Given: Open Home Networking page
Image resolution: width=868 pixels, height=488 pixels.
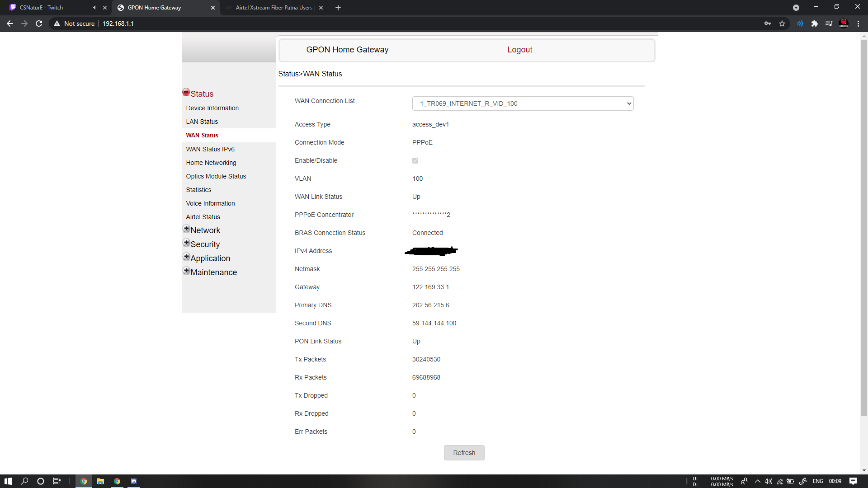Looking at the screenshot, I should (x=211, y=163).
